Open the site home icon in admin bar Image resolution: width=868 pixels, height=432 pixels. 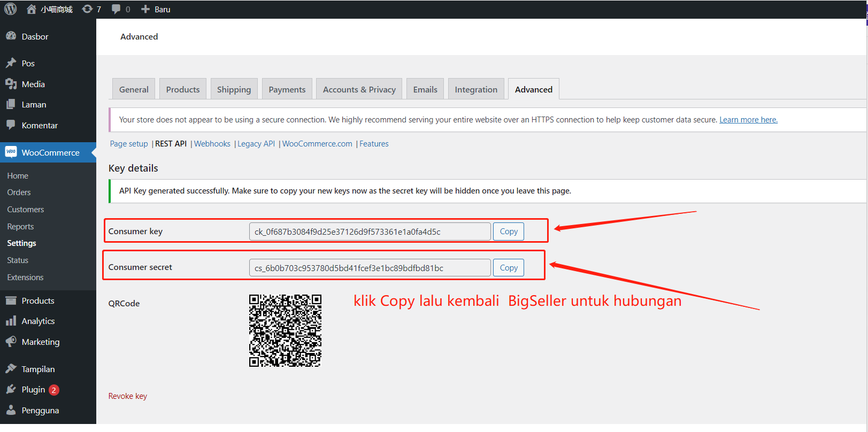pyautogui.click(x=32, y=9)
